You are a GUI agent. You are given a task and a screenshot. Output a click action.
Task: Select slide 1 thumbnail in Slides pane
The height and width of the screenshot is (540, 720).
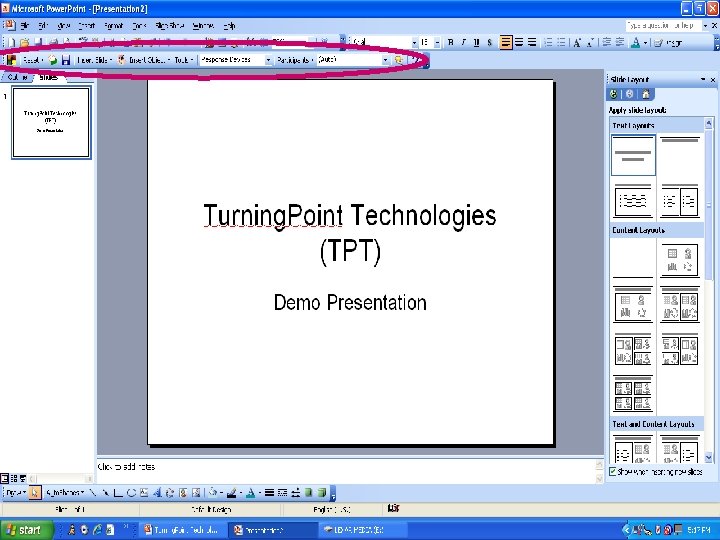51,123
